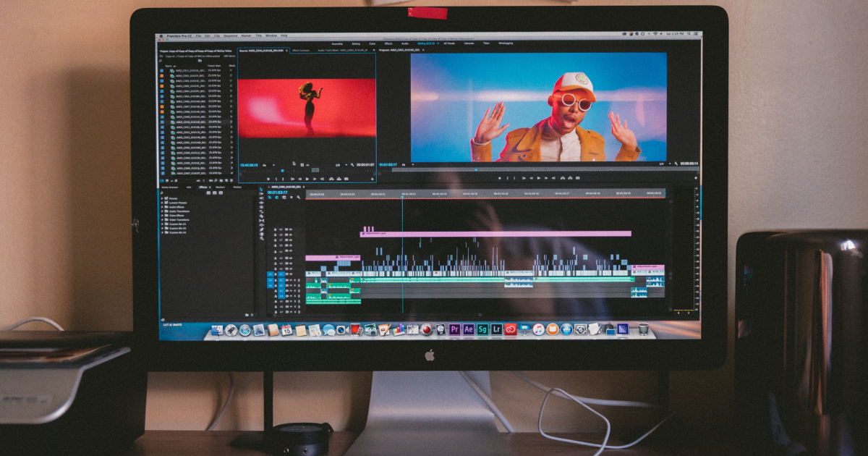Image resolution: width=868 pixels, height=456 pixels.
Task: Open the Window menu
Action: pos(271,35)
